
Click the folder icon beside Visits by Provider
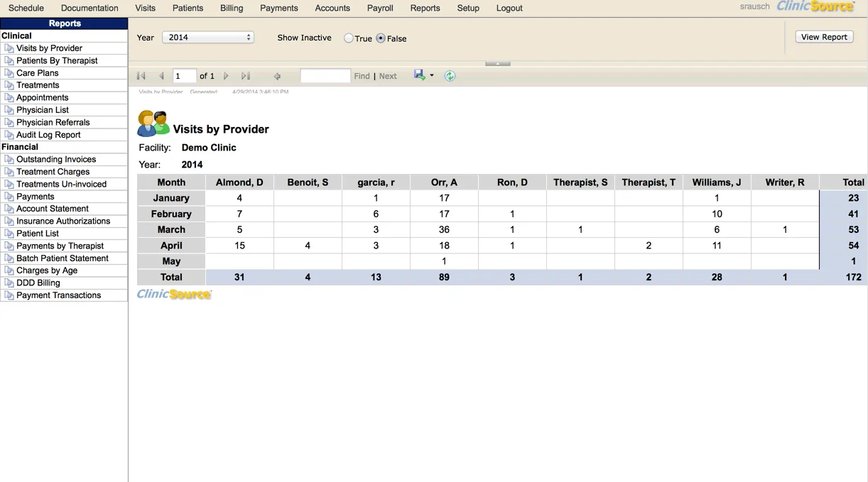9,48
